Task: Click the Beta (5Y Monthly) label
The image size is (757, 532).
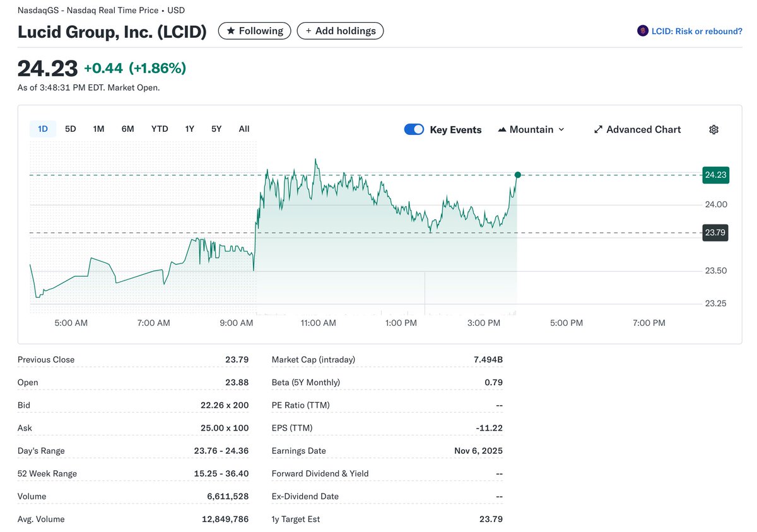Action: (306, 383)
